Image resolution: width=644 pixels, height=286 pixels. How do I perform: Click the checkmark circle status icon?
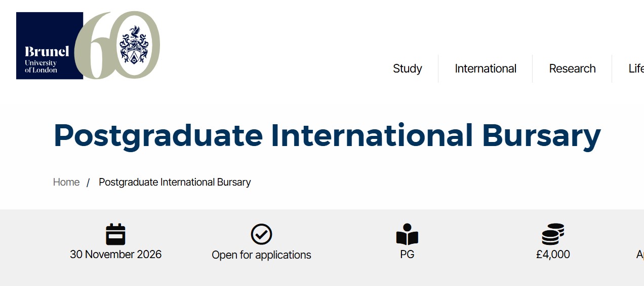coord(262,234)
